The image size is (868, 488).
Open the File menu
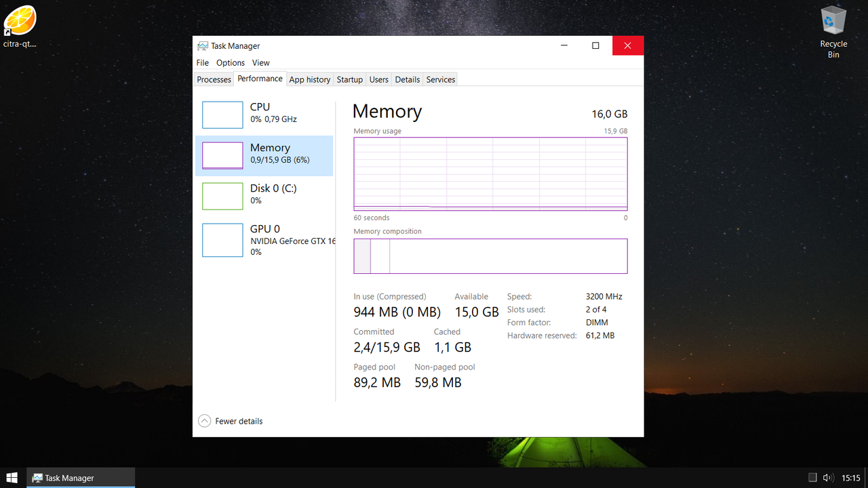click(202, 62)
